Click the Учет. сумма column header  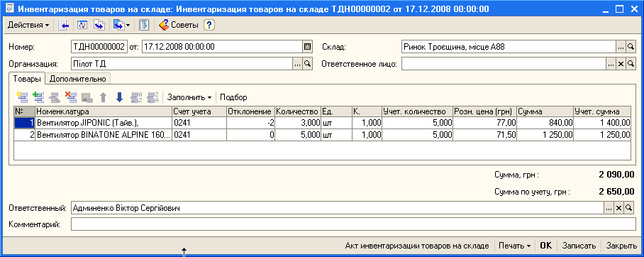601,111
